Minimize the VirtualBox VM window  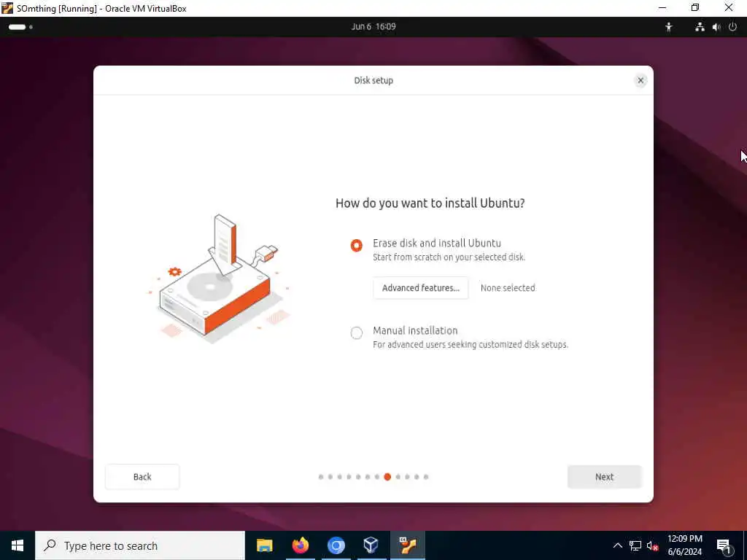click(662, 7)
